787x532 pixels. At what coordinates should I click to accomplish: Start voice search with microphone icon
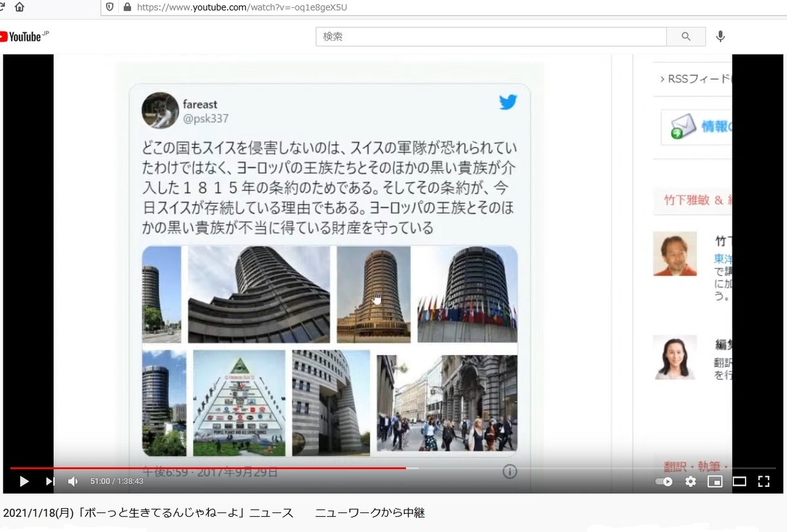720,37
